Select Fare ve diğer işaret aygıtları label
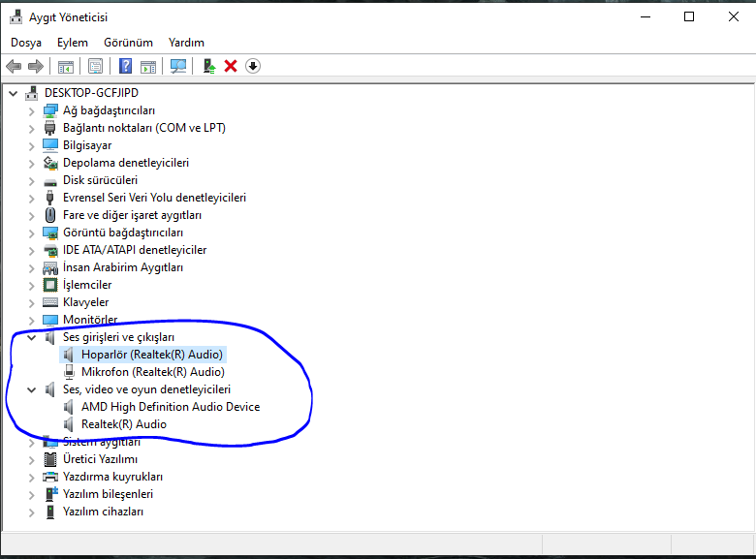756x559 pixels. (132, 215)
